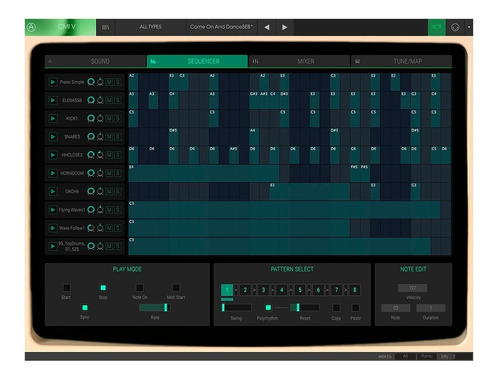This screenshot has width=500, height=380.
Task: Play the SNARE3 track
Action: coord(53,137)
